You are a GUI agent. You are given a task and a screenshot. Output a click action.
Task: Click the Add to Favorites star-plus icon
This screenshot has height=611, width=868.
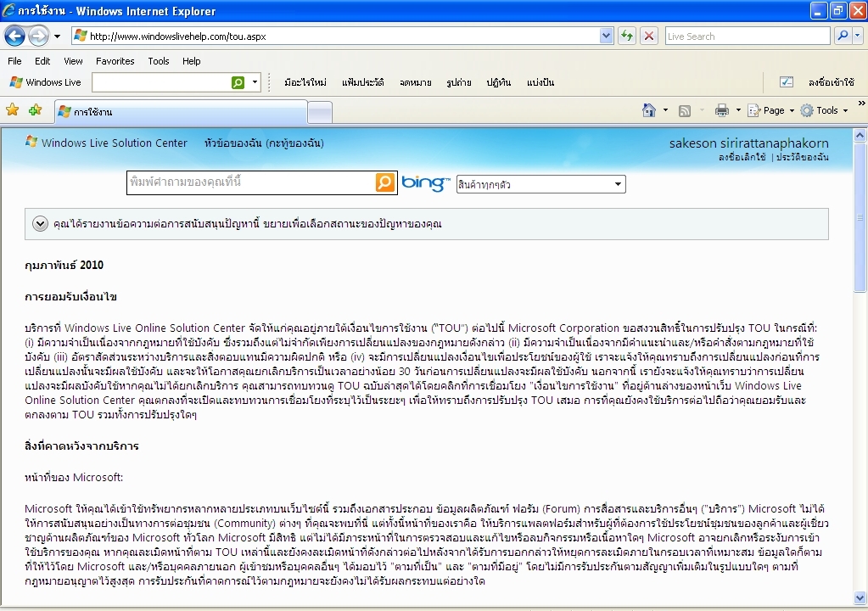36,110
